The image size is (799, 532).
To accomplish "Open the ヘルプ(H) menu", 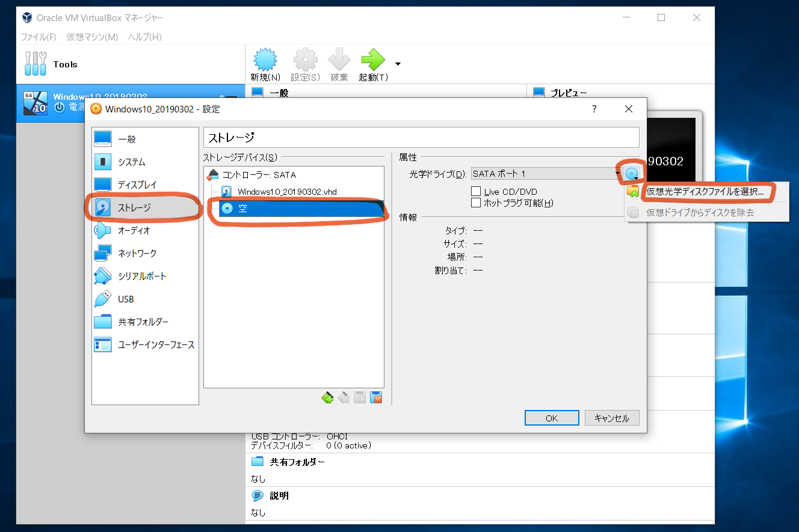I will click(144, 37).
